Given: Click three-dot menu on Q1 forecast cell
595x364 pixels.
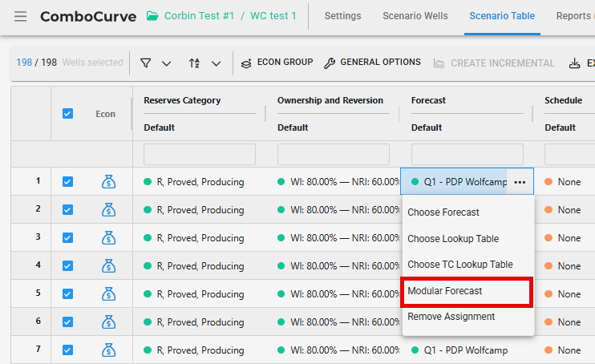Looking at the screenshot, I should pyautogui.click(x=520, y=182).
